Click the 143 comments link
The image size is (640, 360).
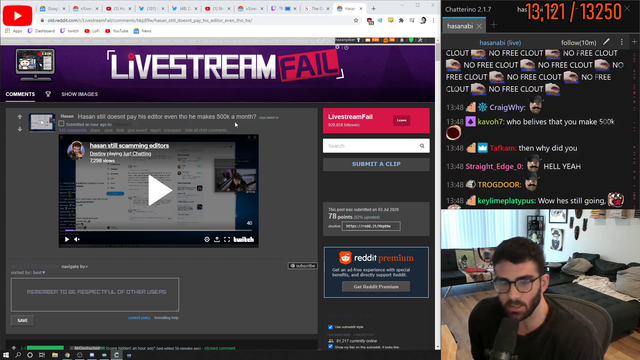point(73,130)
